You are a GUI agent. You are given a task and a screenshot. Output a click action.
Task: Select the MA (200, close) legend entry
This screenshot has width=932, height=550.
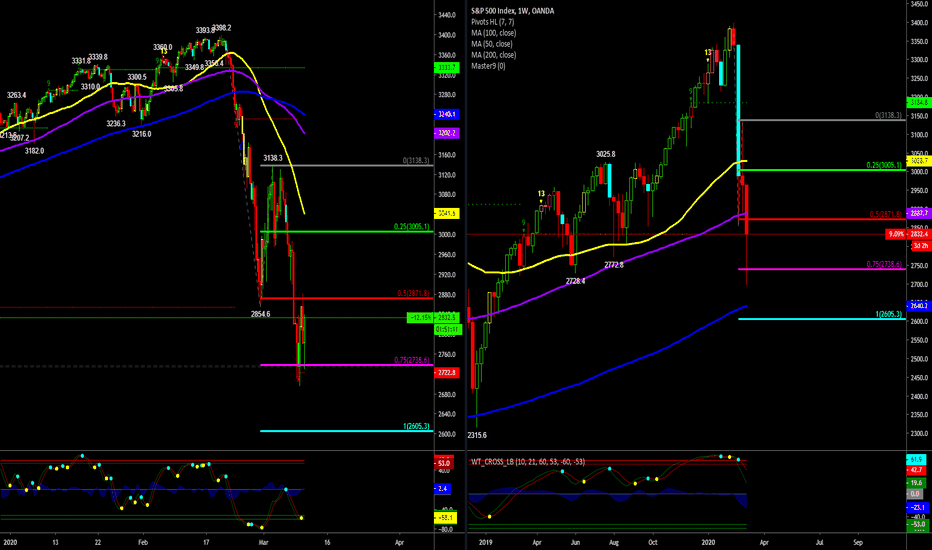[x=493, y=55]
